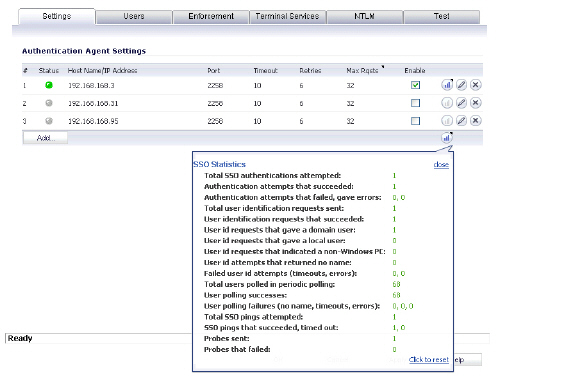Open statistics for agent 192.168.168.95
This screenshot has height=390, width=576.
[447, 120]
